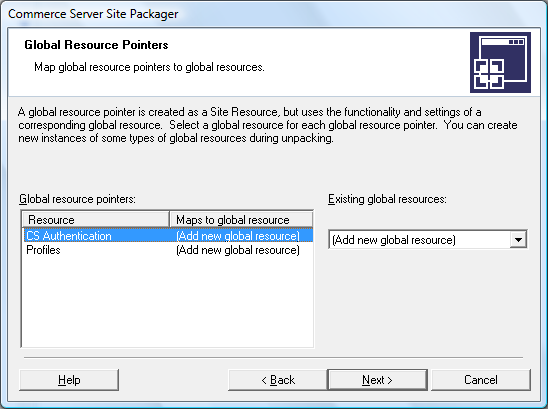Click CS Authentication's mapped global resource cell

[238, 236]
